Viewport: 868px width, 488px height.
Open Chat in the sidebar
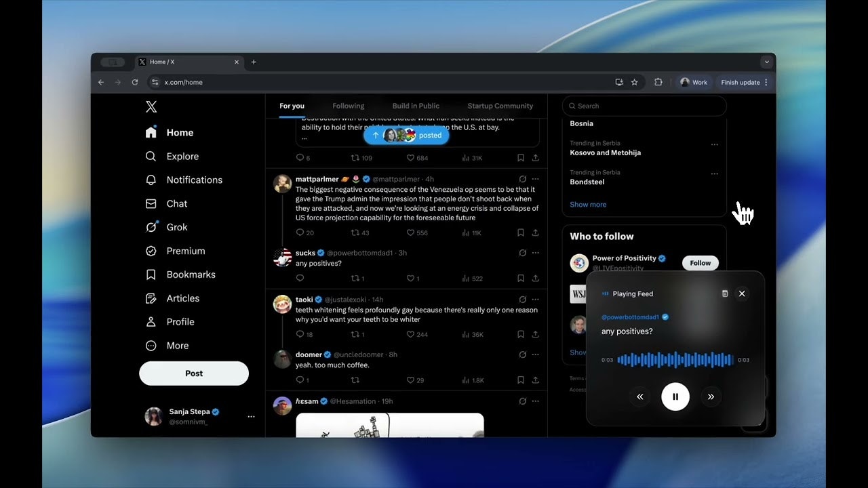(x=166, y=204)
